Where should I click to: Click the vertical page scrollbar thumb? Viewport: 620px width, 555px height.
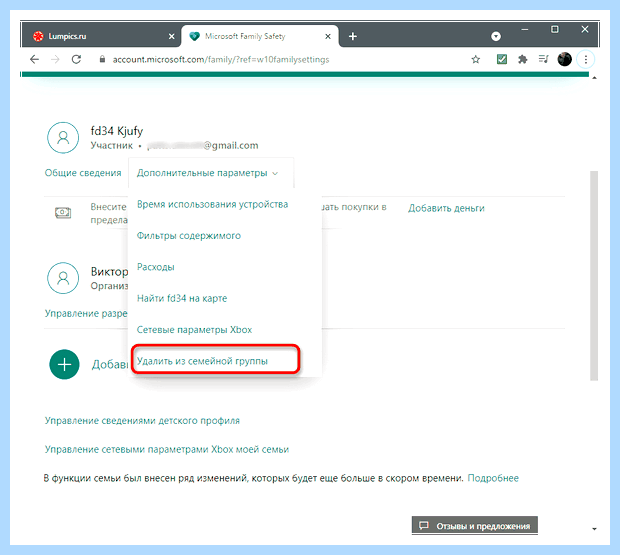pos(594,276)
